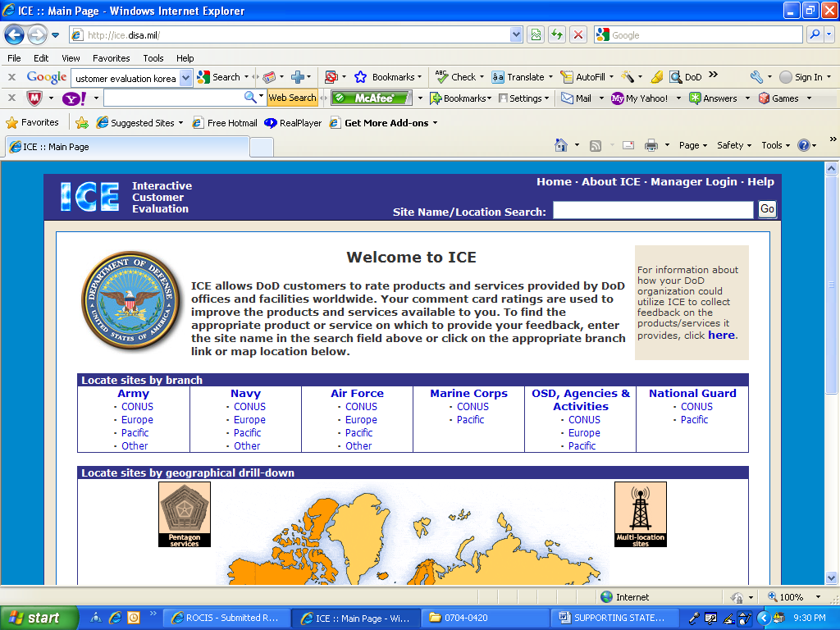Open the Page dropdown menu

(x=693, y=145)
